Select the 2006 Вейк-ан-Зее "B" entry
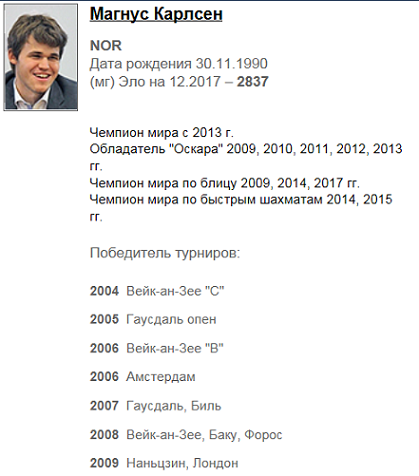Screen dimensions: 419x476 [x=157, y=348]
